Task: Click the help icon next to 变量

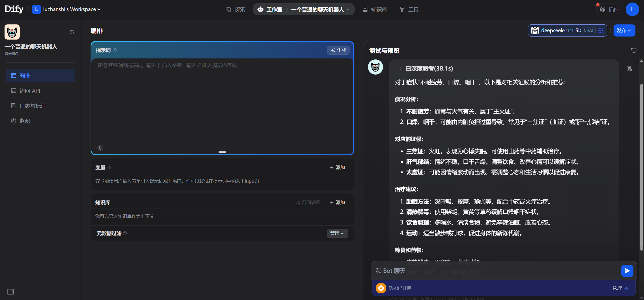Action: [109, 168]
